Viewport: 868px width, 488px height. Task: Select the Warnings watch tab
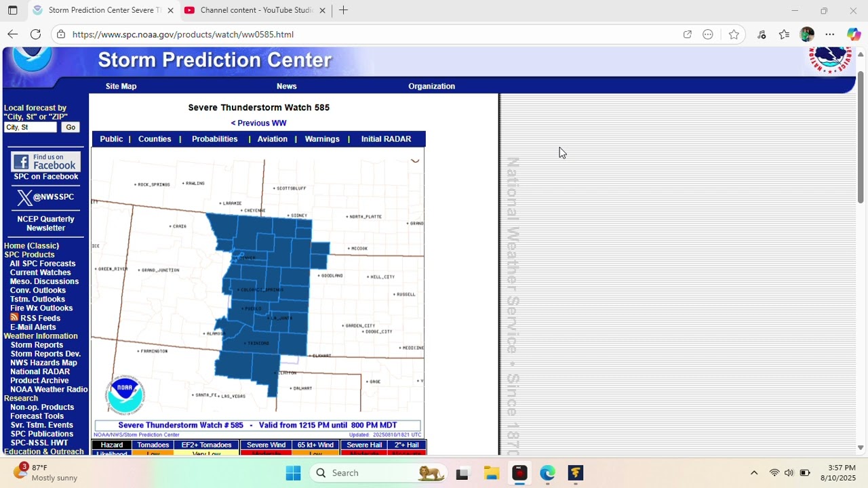click(322, 139)
